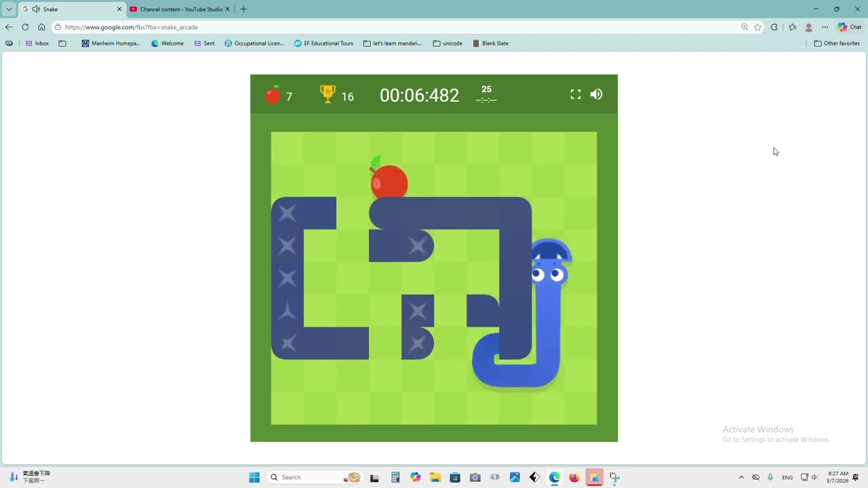Expand the Other favorites folder
Viewport: 868px width, 488px height.
click(x=837, y=43)
